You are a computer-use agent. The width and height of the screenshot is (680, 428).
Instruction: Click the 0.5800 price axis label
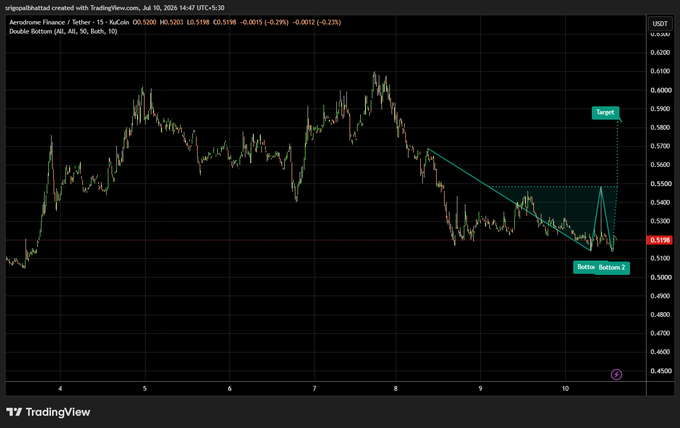(x=660, y=127)
